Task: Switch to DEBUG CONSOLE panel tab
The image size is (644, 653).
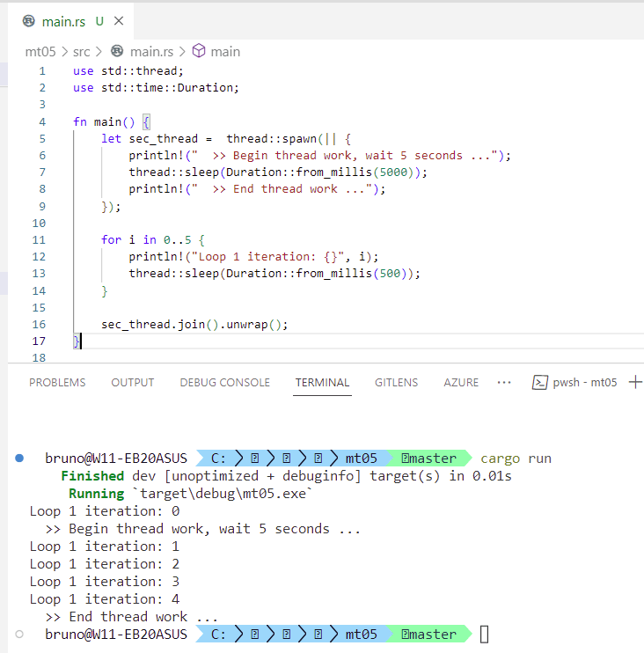Action: (x=225, y=382)
